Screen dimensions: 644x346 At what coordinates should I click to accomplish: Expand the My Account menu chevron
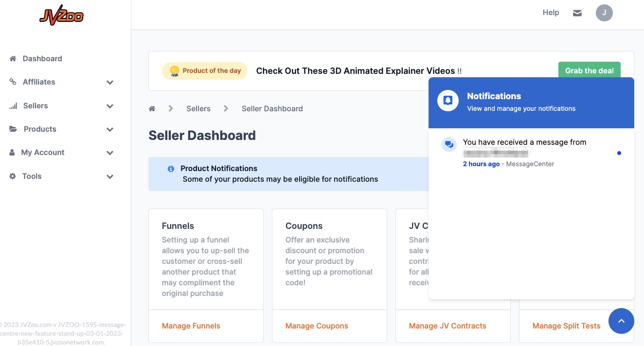(x=110, y=153)
